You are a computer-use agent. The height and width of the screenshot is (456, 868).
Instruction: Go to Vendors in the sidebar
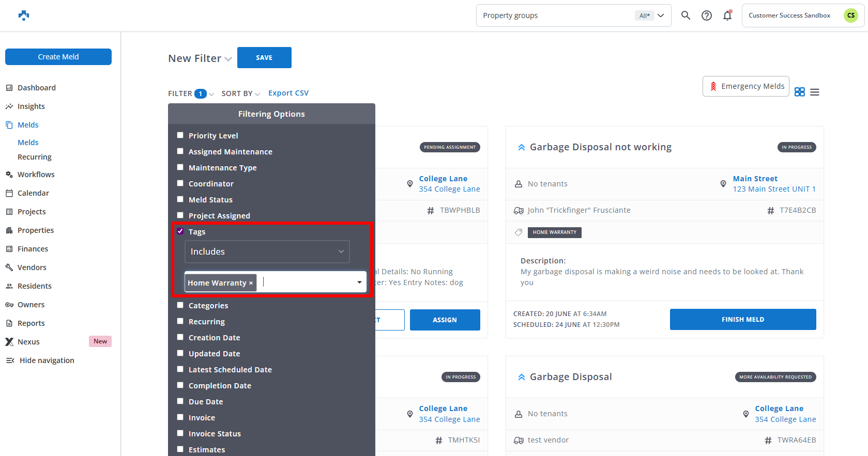[x=32, y=268]
